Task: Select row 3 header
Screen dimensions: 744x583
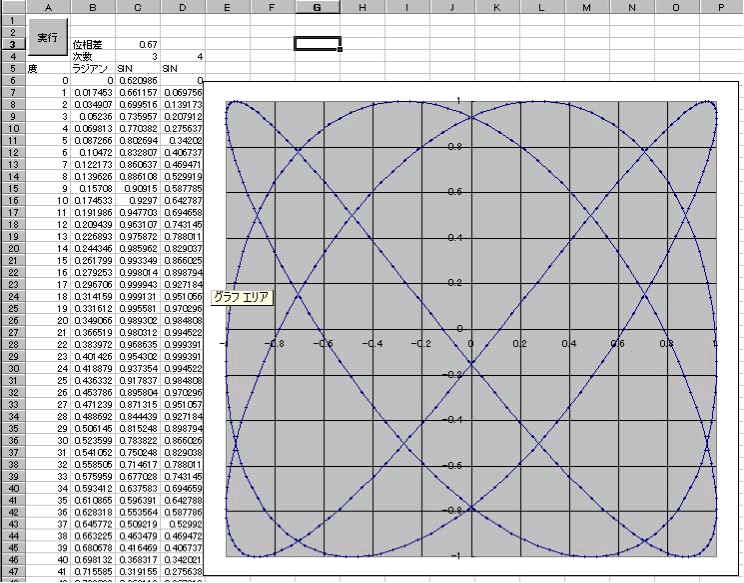Action: pyautogui.click(x=13, y=45)
